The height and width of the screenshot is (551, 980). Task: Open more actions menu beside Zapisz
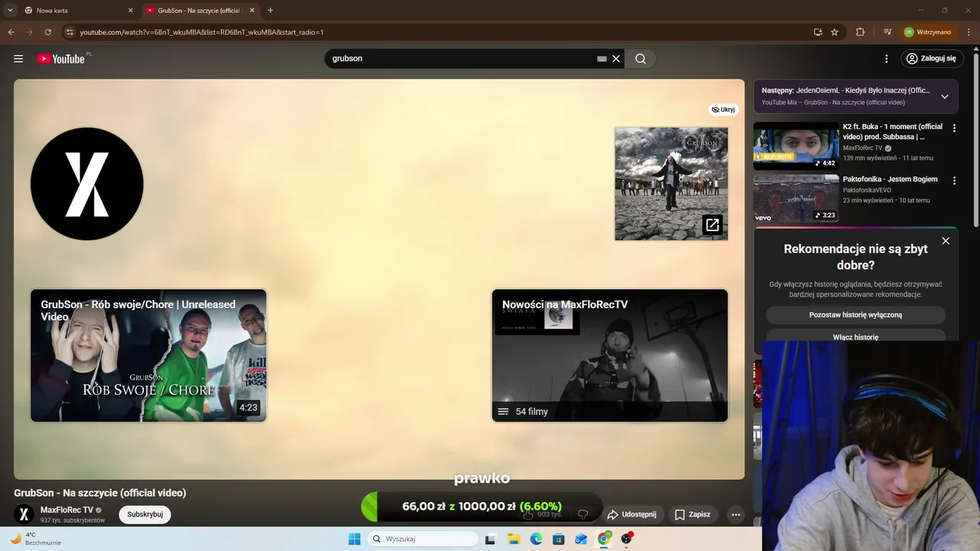tap(736, 514)
